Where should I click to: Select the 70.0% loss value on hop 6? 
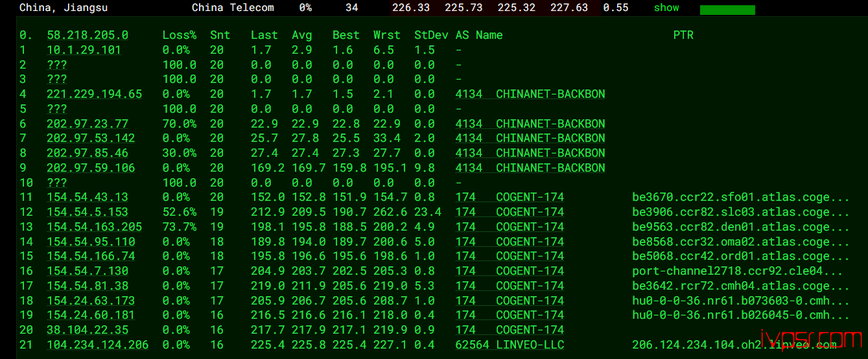[x=180, y=124]
